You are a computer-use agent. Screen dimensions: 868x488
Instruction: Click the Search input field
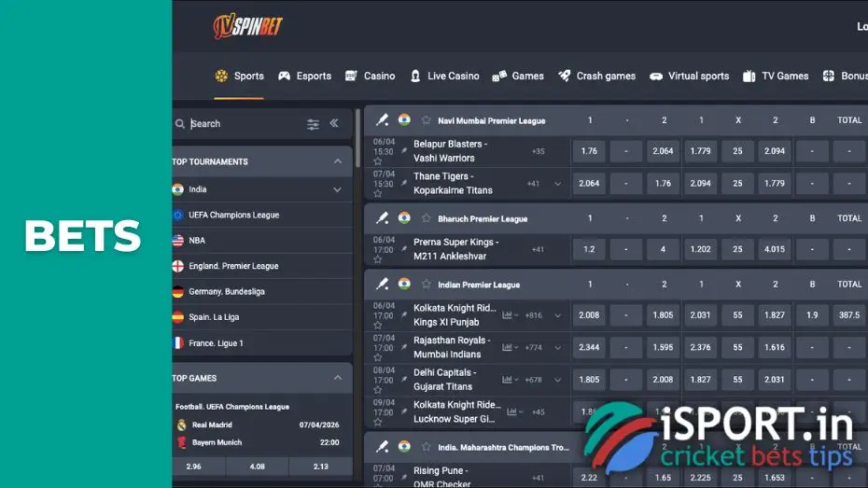(x=244, y=124)
